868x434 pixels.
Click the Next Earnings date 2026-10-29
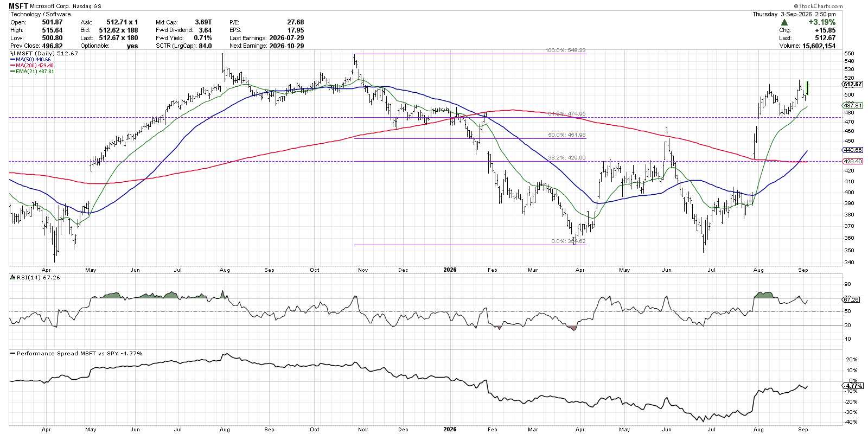286,46
